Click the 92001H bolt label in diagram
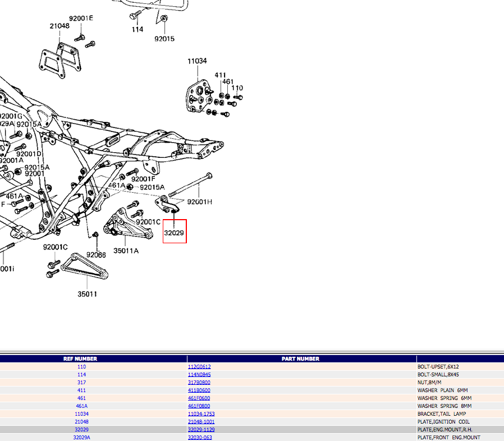The image size is (504, 441). 200,202
